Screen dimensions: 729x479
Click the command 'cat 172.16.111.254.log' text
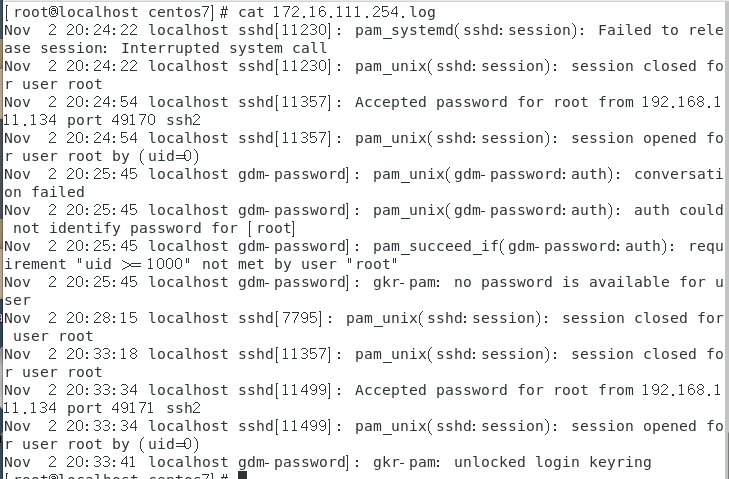point(337,12)
